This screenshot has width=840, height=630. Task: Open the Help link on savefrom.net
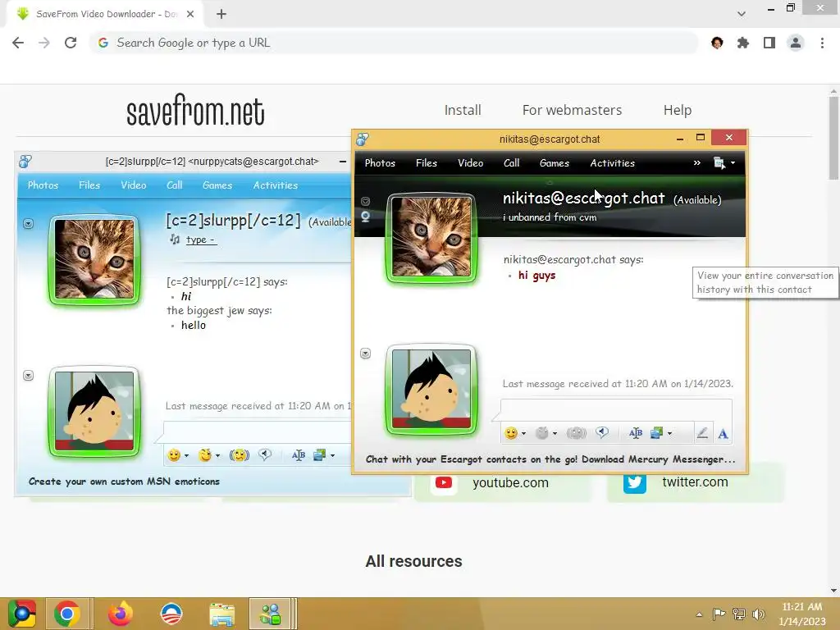677,110
